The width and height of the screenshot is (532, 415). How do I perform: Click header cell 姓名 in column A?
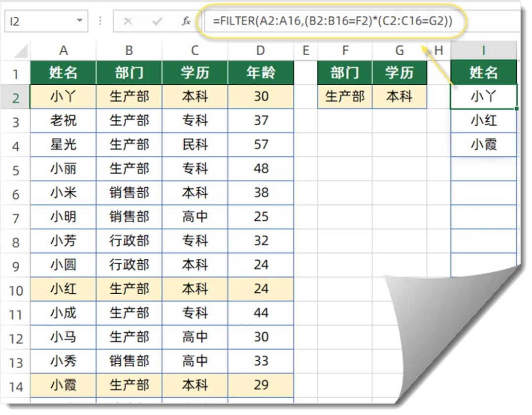click(64, 72)
